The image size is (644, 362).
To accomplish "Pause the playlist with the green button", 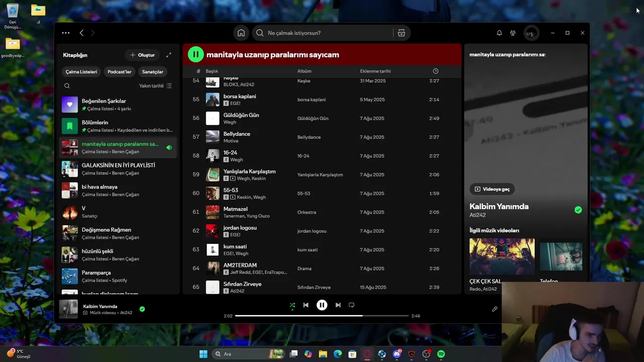I will point(196,54).
